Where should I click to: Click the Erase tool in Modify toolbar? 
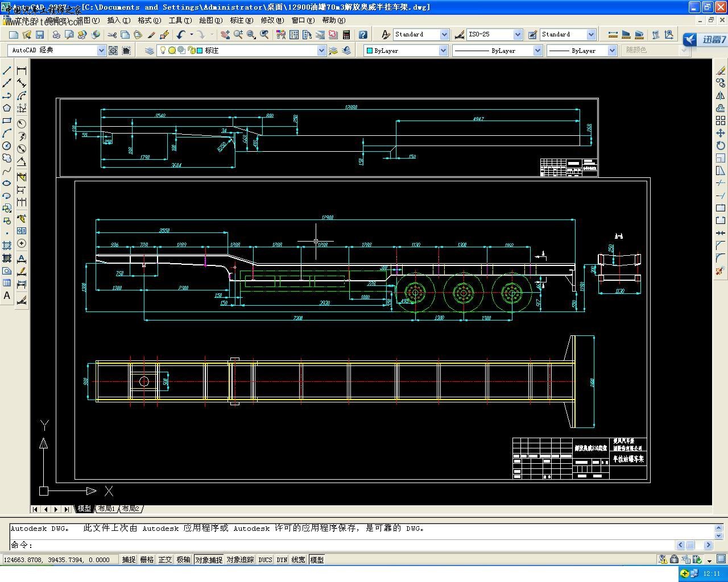[x=720, y=70]
